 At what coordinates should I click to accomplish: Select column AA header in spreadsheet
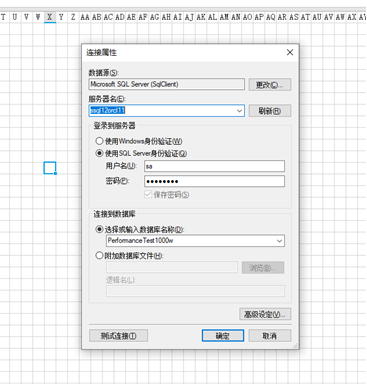tap(85, 17)
